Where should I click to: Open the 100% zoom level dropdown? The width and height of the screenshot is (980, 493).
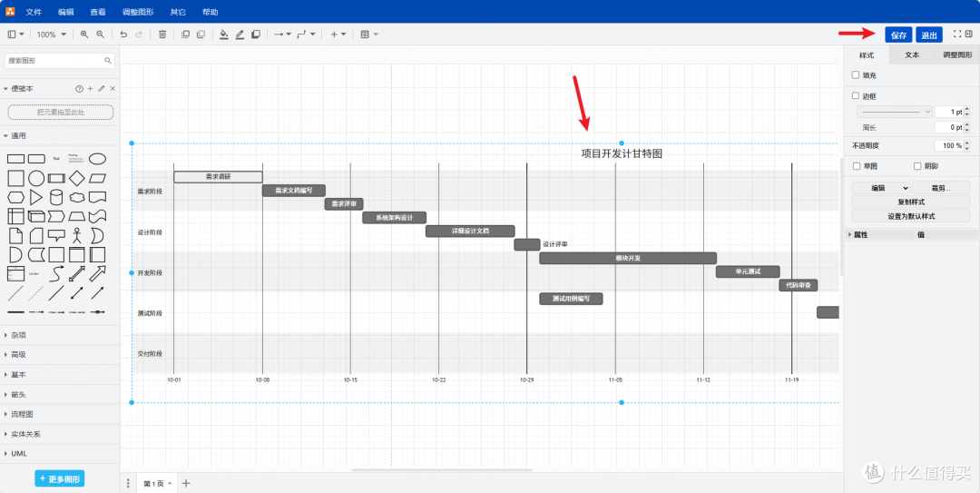tap(51, 35)
